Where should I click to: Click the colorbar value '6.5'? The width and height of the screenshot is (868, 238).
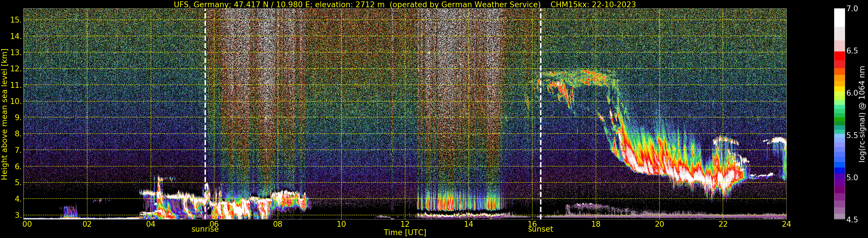coord(852,51)
